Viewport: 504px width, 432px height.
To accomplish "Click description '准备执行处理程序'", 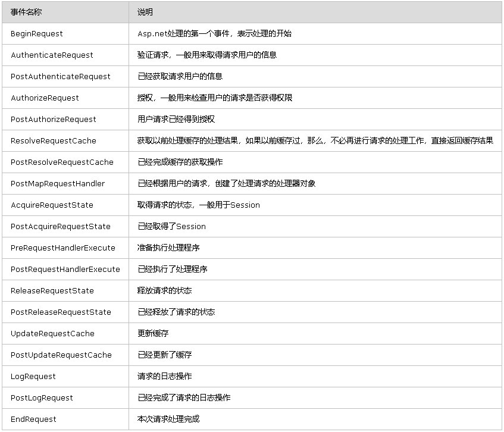I will click(168, 248).
